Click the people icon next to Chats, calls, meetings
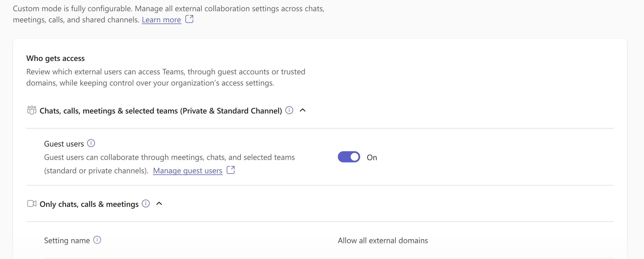Screen dimensions: 644x259 [32, 110]
